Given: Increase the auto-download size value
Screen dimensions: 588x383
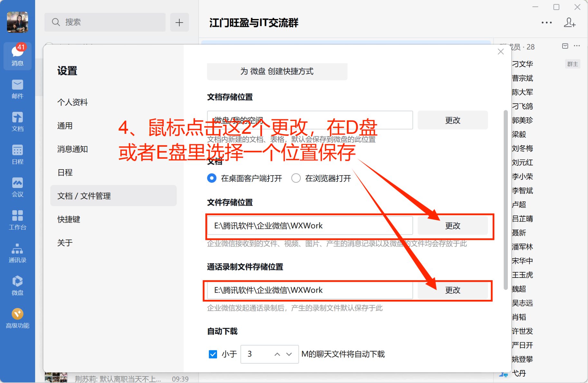Looking at the screenshot, I should tap(277, 354).
